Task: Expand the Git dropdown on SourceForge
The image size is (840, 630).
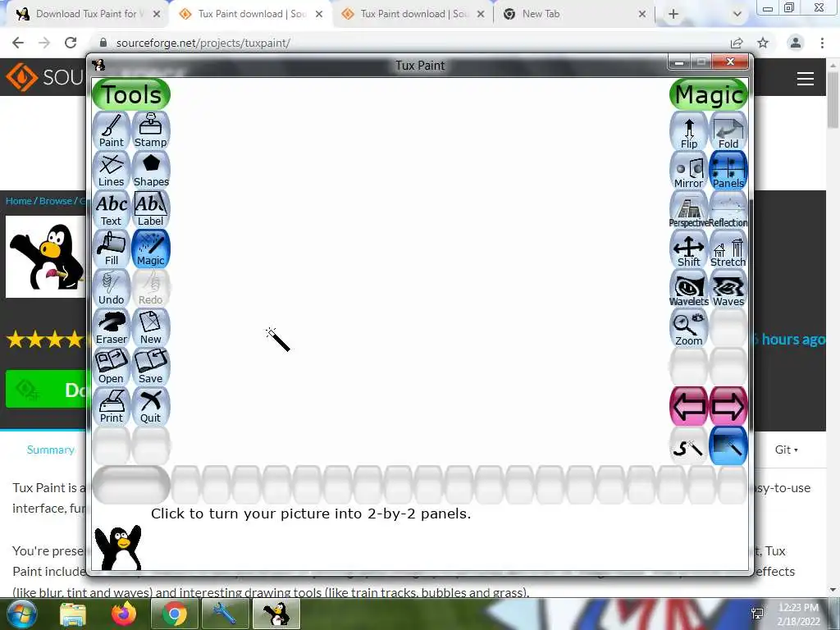Action: 786,450
